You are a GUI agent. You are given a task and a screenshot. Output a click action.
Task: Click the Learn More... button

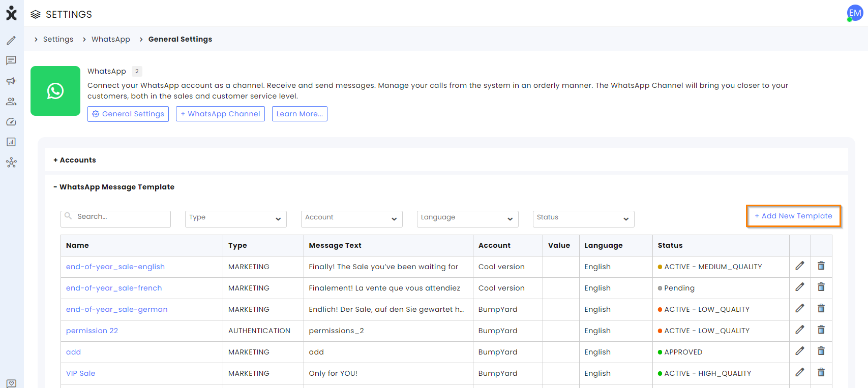pyautogui.click(x=300, y=114)
